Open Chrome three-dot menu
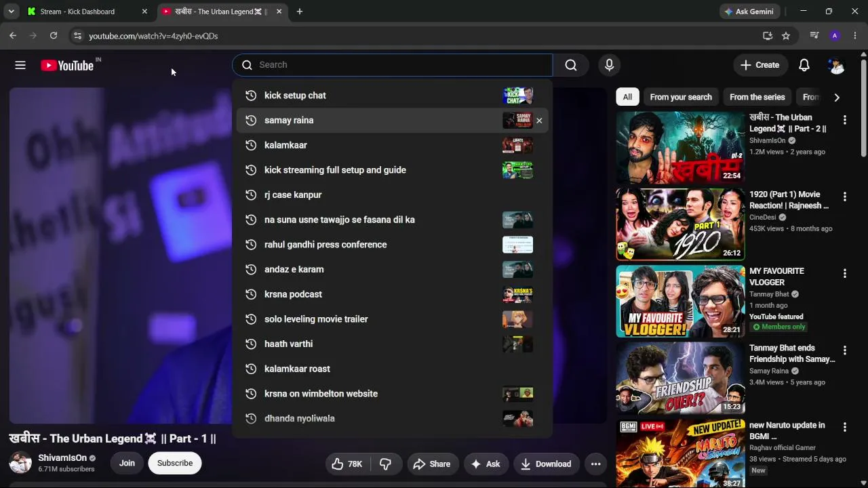This screenshot has width=868, height=488. pos(855,36)
